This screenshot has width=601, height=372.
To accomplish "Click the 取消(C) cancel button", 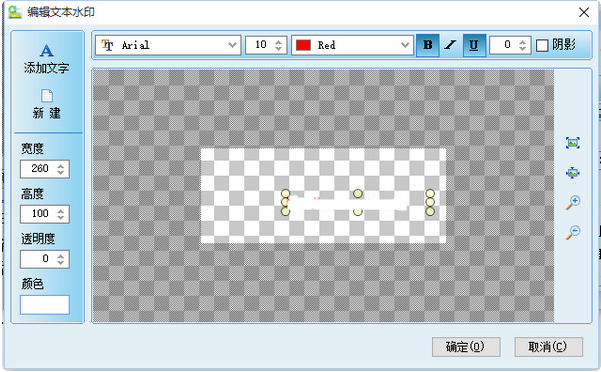I will [548, 347].
